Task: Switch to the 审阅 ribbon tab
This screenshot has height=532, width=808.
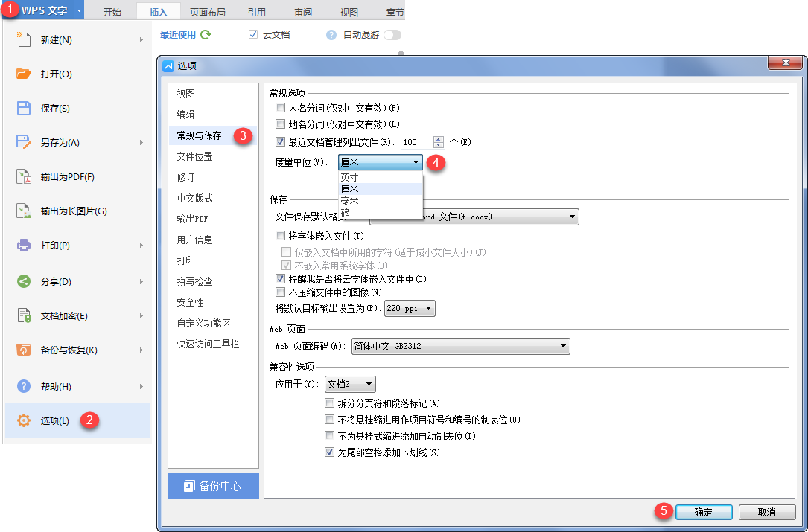Action: [x=303, y=12]
